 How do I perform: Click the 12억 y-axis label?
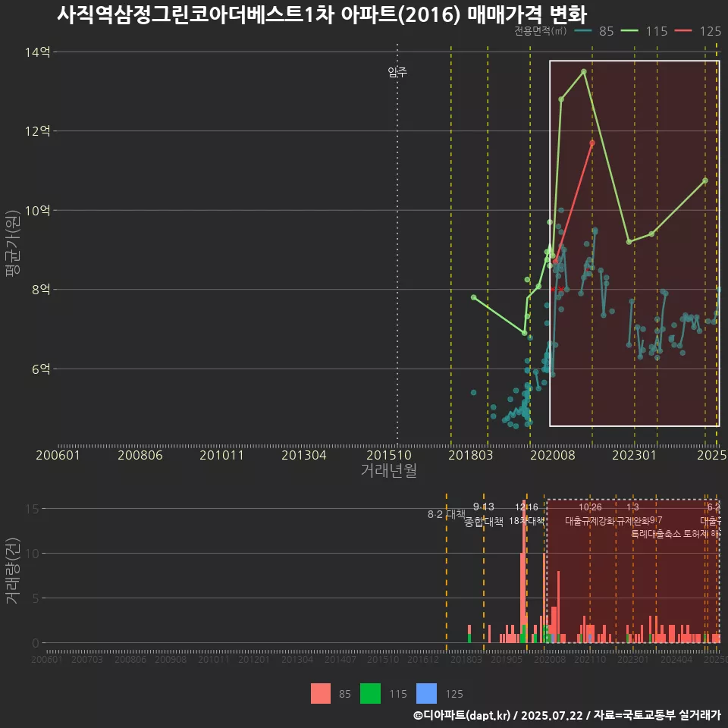tap(38, 131)
